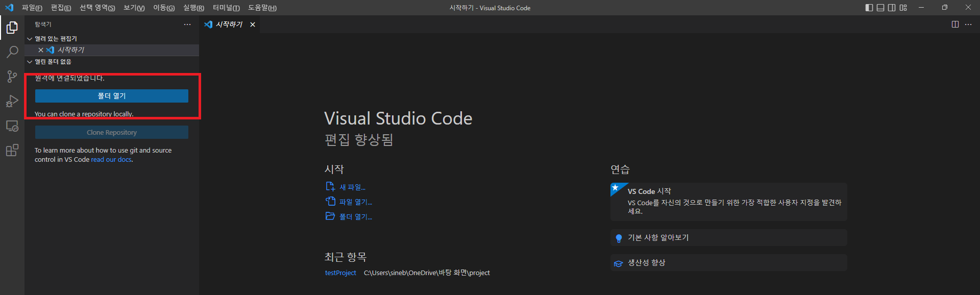Viewport: 980px width, 295px height.
Task: Select the 시작하기 editor tab
Action: 229,24
